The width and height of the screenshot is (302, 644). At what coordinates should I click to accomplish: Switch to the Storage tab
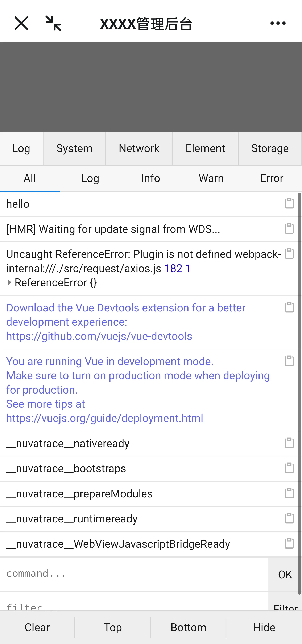pos(270,148)
